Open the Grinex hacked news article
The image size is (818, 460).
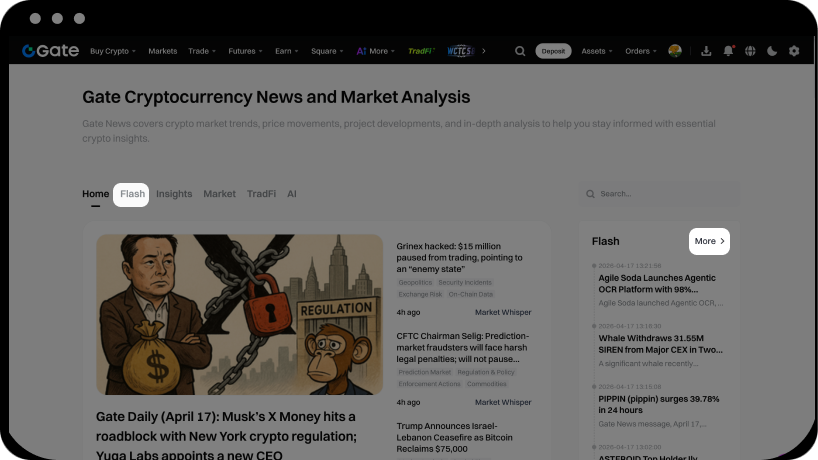coord(459,258)
